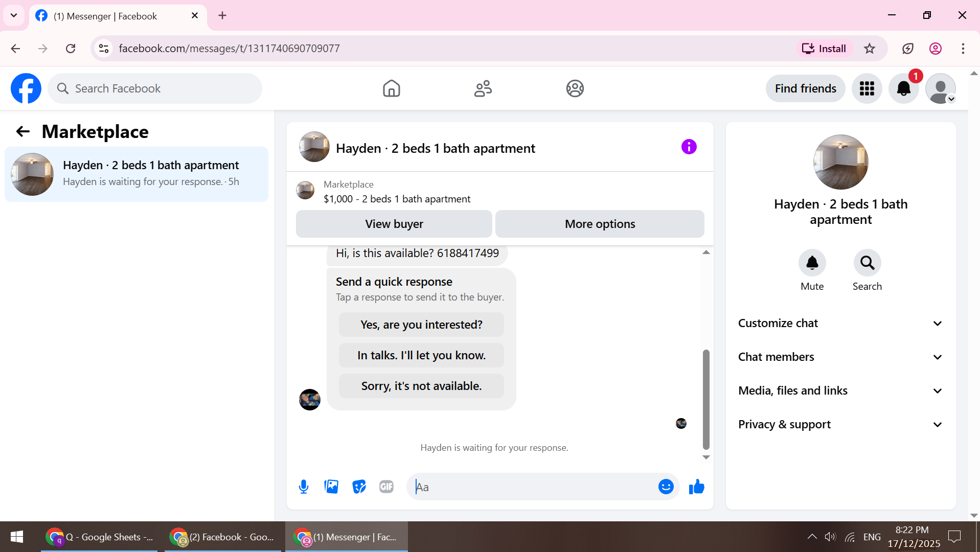Open Chrome three-dot menu

tap(963, 49)
